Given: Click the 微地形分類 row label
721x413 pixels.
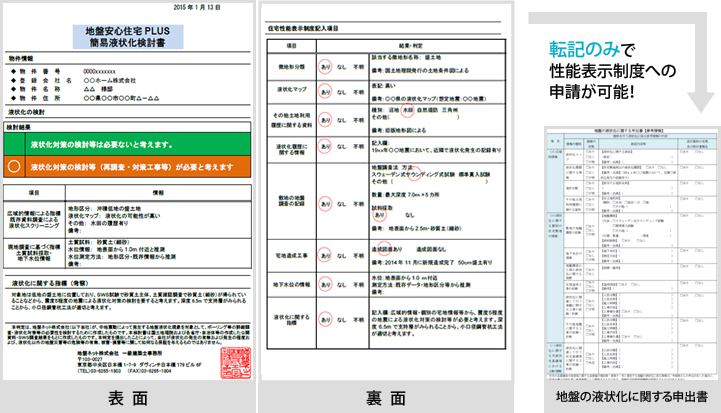Looking at the screenshot, I should click(x=292, y=67).
